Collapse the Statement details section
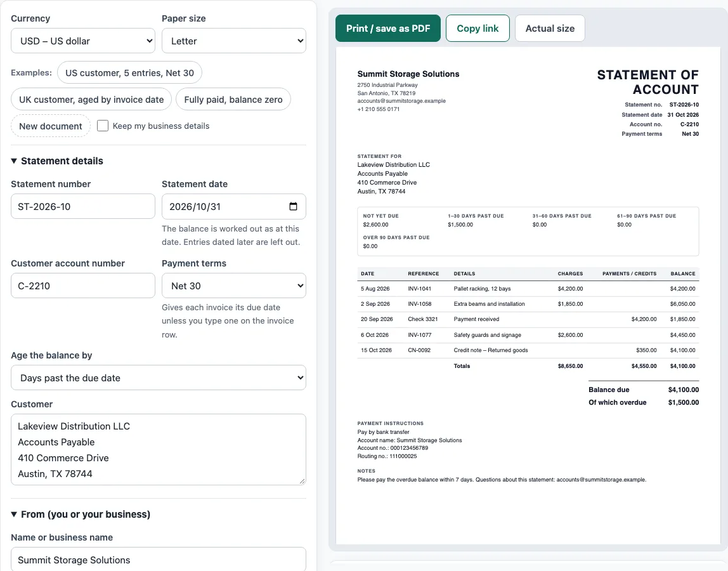Image resolution: width=728 pixels, height=571 pixels. (x=57, y=161)
